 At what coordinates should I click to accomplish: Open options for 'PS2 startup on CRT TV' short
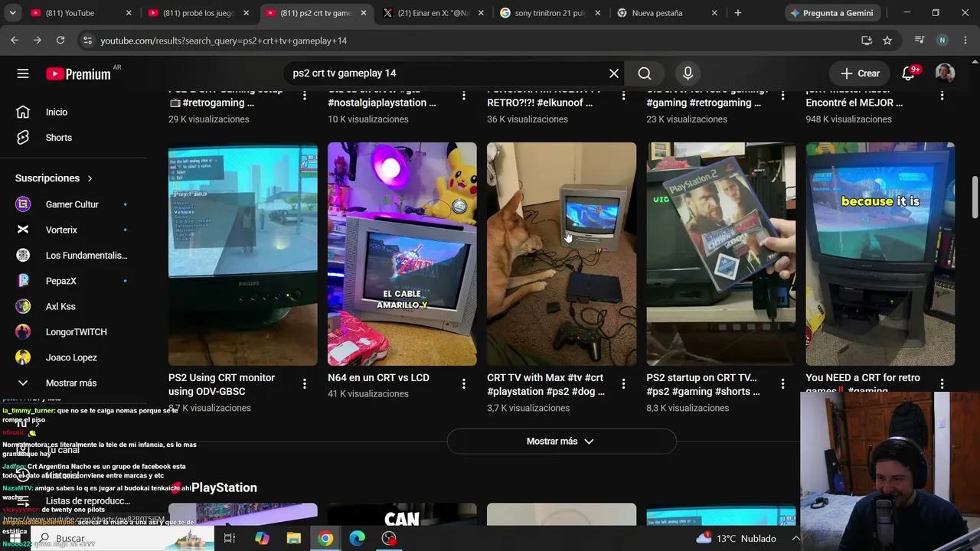coord(782,384)
